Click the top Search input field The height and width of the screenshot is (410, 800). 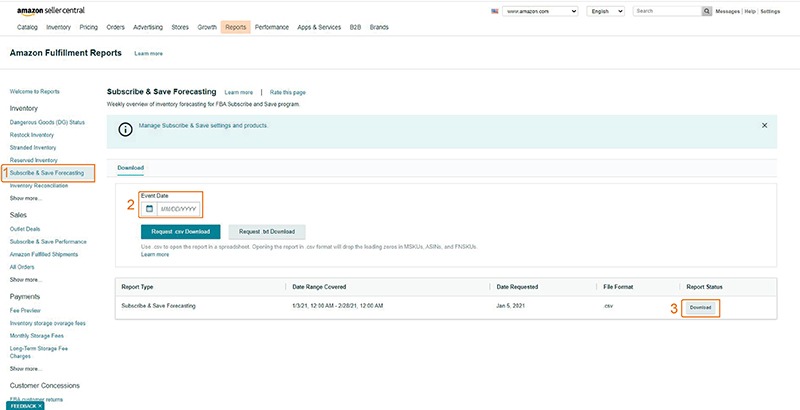point(667,11)
